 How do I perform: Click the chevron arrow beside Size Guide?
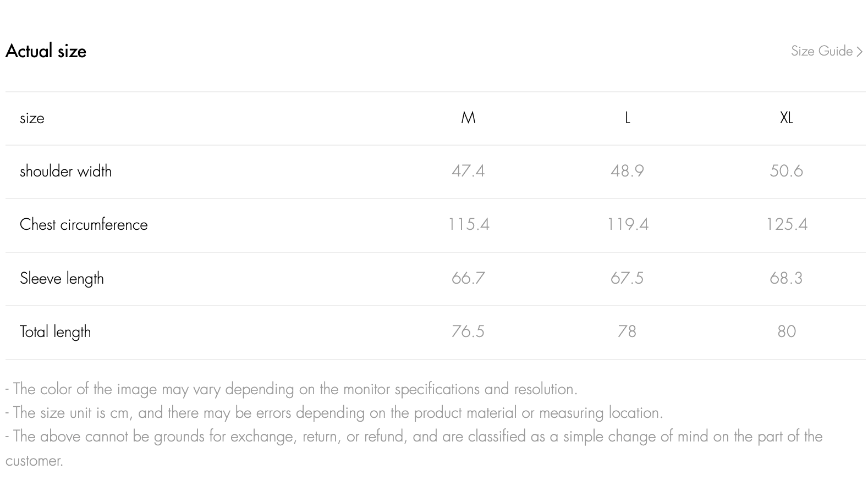pos(860,52)
